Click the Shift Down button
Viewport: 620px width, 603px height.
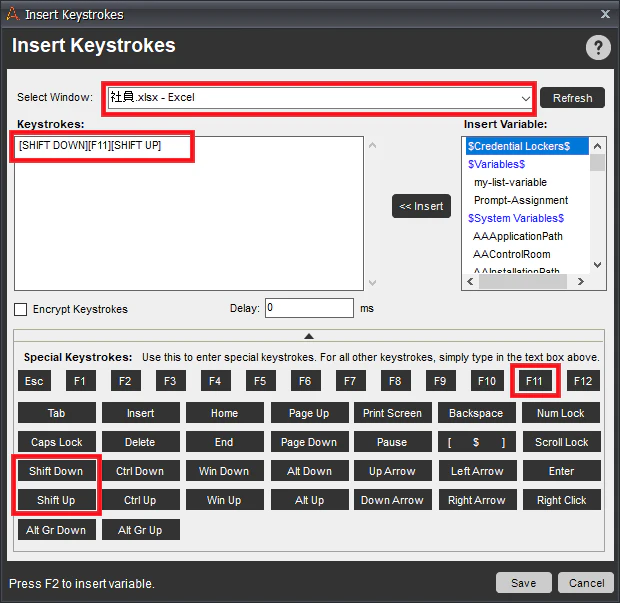point(57,471)
